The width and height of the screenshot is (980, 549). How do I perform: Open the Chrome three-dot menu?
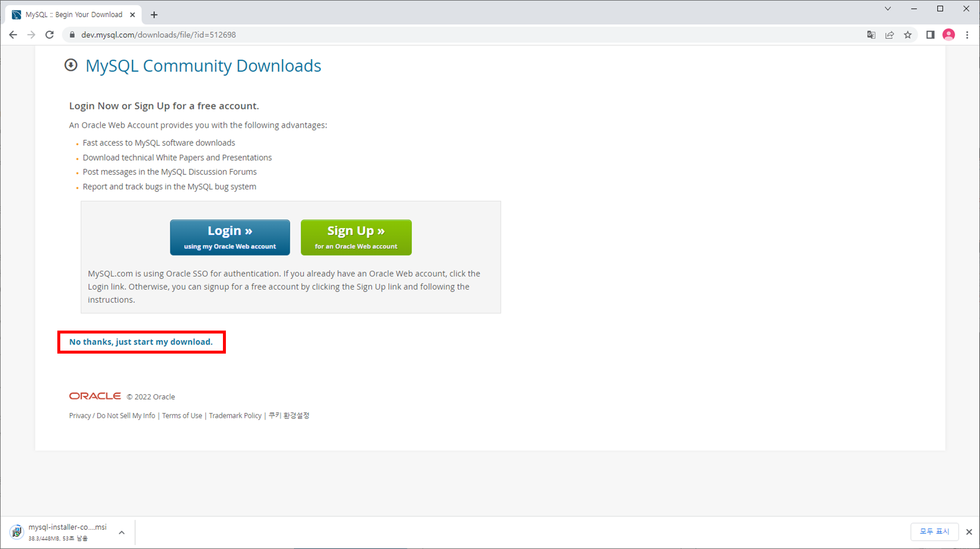point(967,35)
